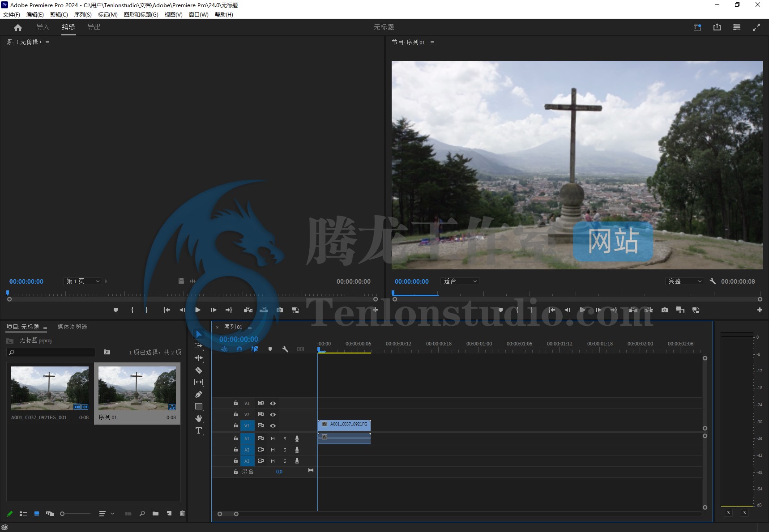Open Program Monitor settings wrench
Screen dimensions: 769x532
tap(713, 281)
